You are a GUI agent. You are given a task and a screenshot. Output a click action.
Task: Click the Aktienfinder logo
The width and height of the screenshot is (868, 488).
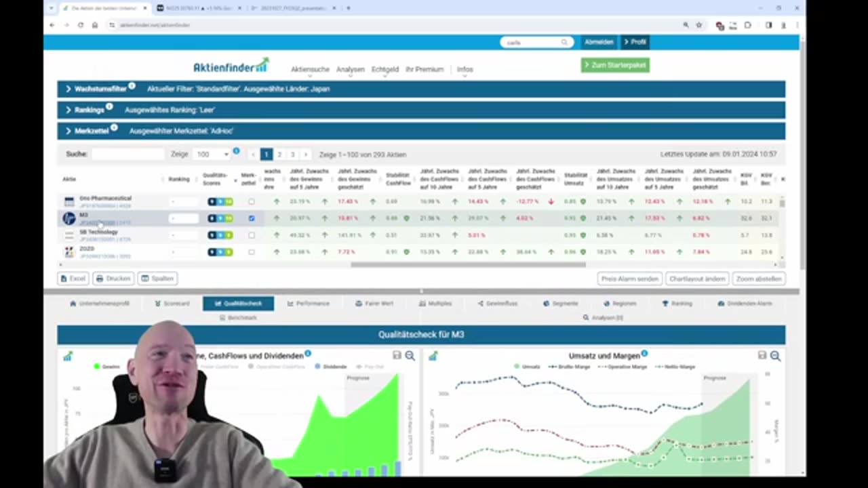[x=231, y=66]
